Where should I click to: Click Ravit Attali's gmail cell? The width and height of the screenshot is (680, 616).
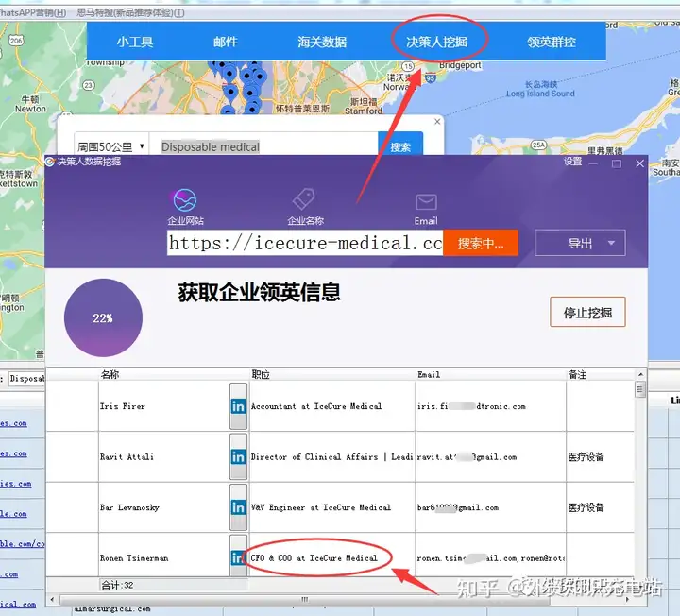[490, 456]
